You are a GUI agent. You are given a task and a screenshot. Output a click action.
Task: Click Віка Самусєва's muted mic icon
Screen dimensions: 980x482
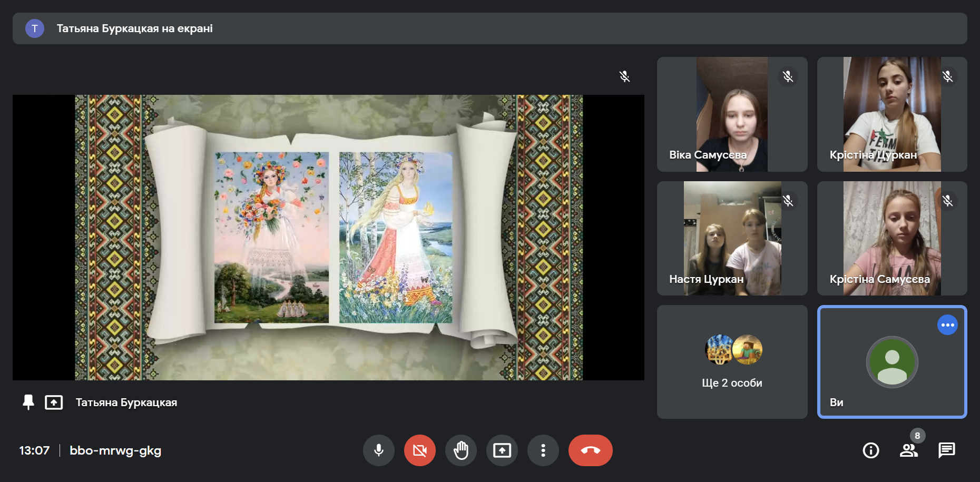click(788, 76)
